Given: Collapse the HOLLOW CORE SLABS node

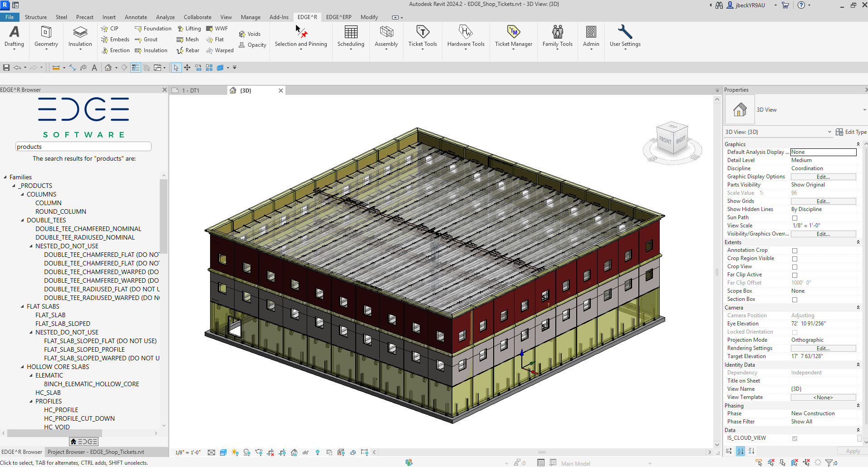Looking at the screenshot, I should [x=22, y=367].
